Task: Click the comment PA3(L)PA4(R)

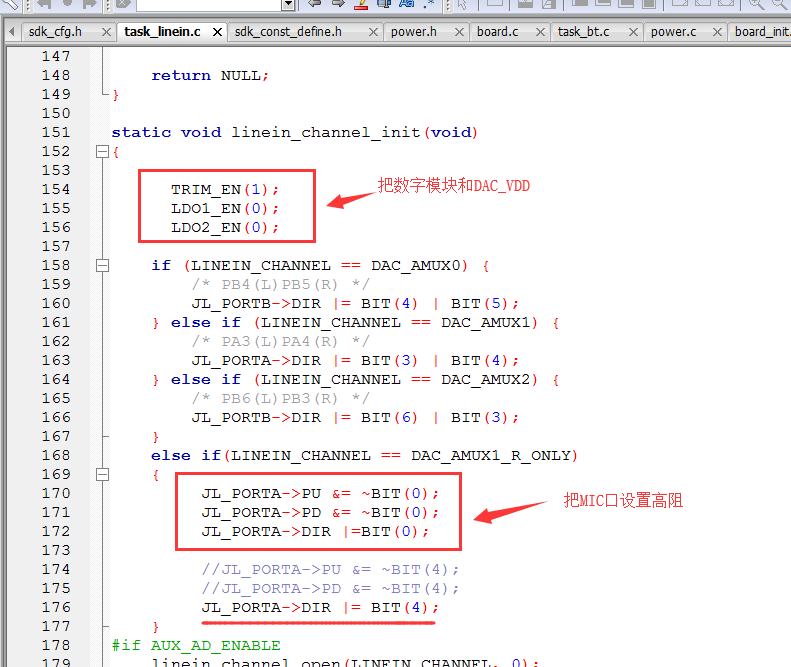Action: [x=280, y=342]
